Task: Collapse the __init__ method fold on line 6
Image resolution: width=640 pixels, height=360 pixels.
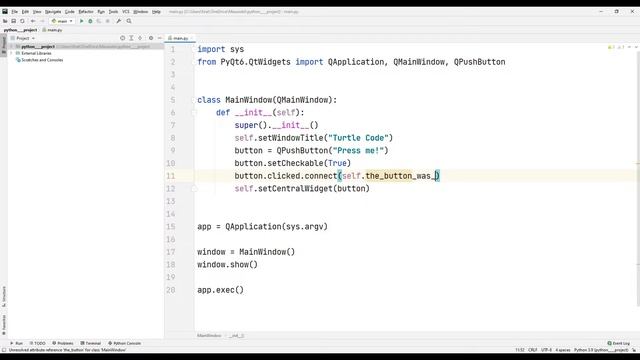Action: [x=194, y=113]
